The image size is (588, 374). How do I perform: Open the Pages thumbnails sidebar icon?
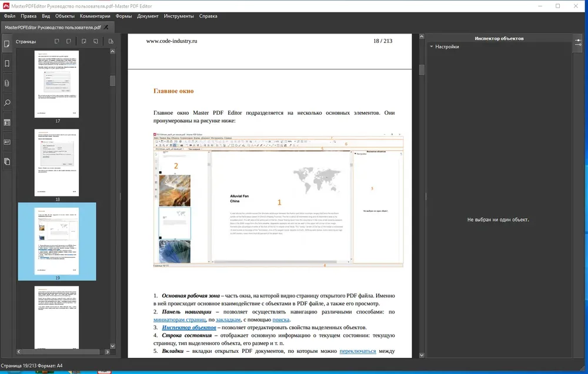(6, 44)
